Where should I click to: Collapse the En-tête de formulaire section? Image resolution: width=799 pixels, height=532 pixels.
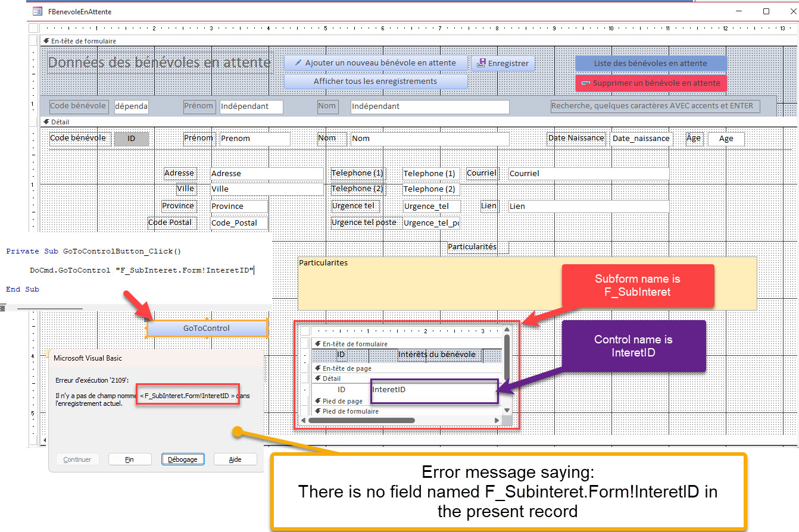(46, 40)
